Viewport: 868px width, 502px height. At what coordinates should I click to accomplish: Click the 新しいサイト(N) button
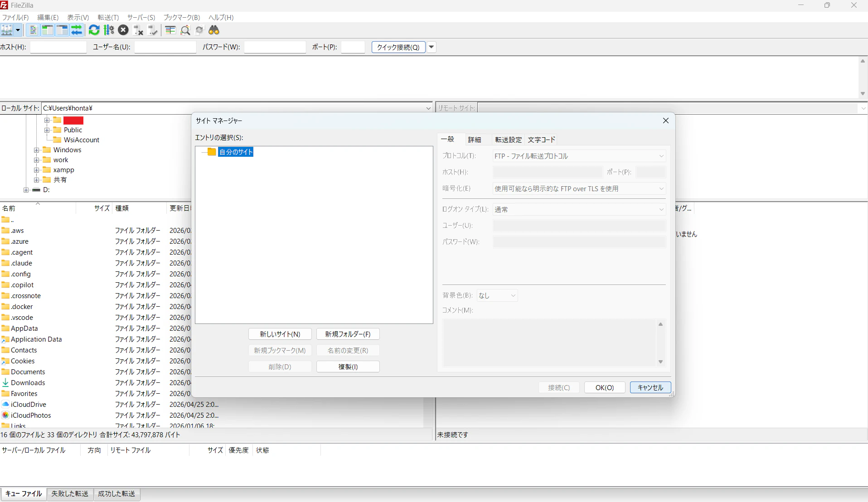(280, 334)
